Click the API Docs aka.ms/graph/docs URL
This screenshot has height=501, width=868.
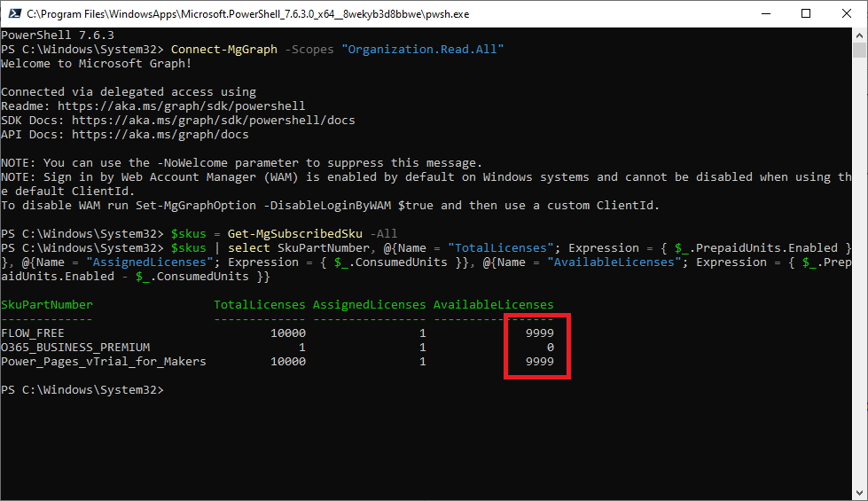pyautogui.click(x=160, y=135)
